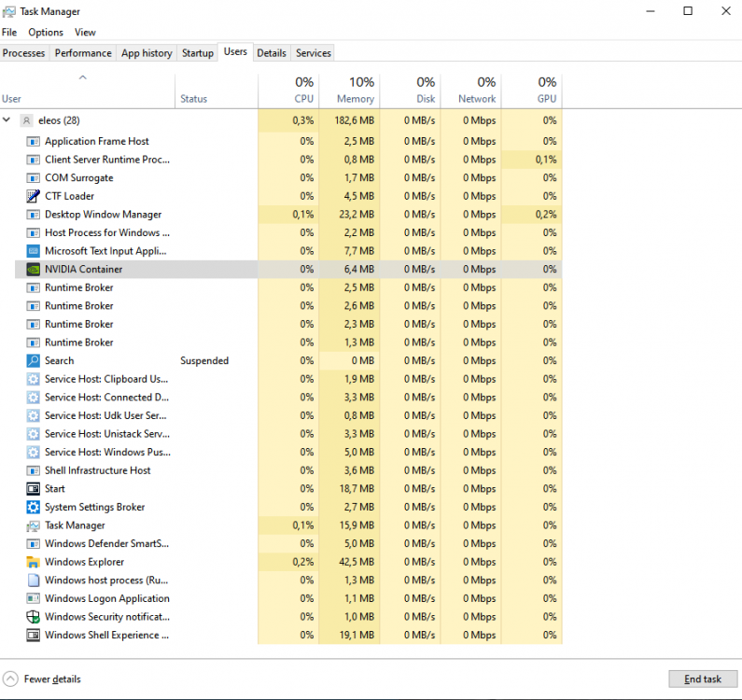The width and height of the screenshot is (742, 700).
Task: Click the Windows Shell Experience icon
Action: (33, 636)
